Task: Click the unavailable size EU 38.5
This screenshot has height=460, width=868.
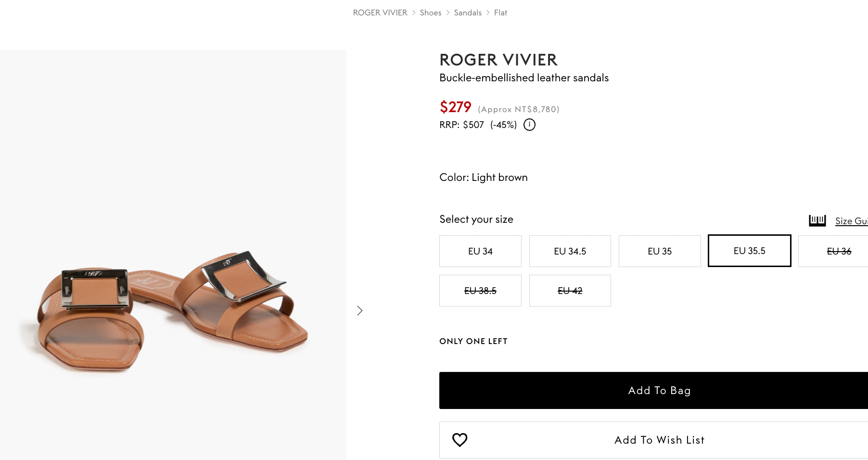Action: point(480,291)
